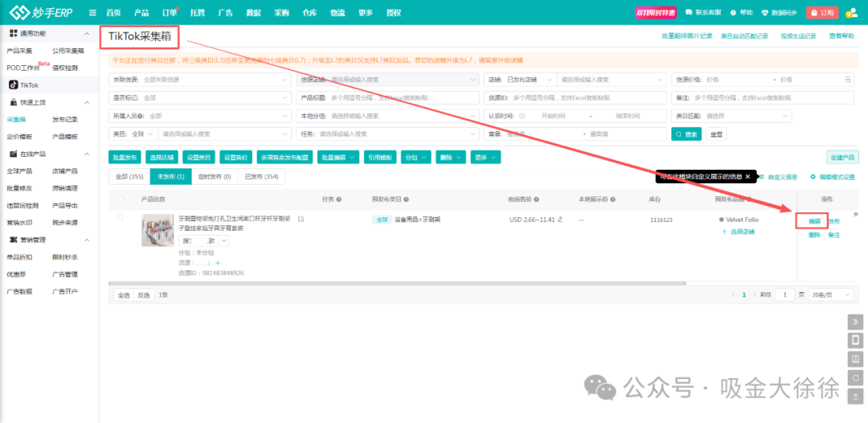
Task: Open the 产品 top menu
Action: point(141,13)
